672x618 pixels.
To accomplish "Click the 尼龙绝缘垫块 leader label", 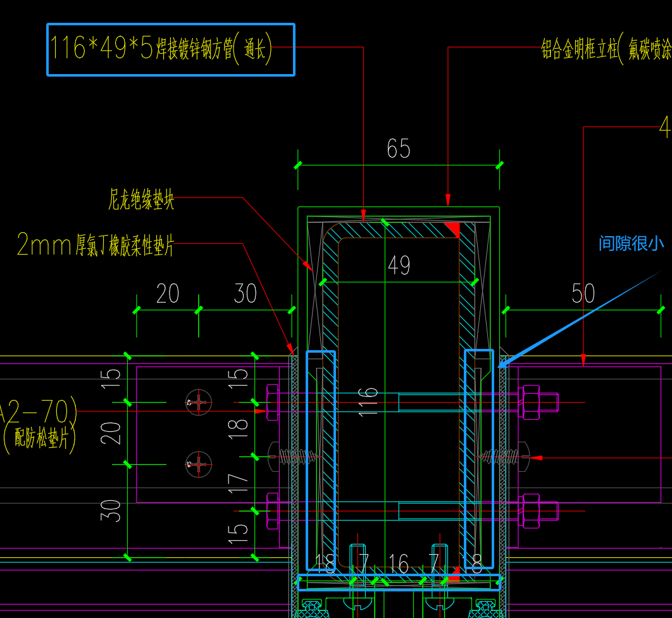I will (x=141, y=201).
